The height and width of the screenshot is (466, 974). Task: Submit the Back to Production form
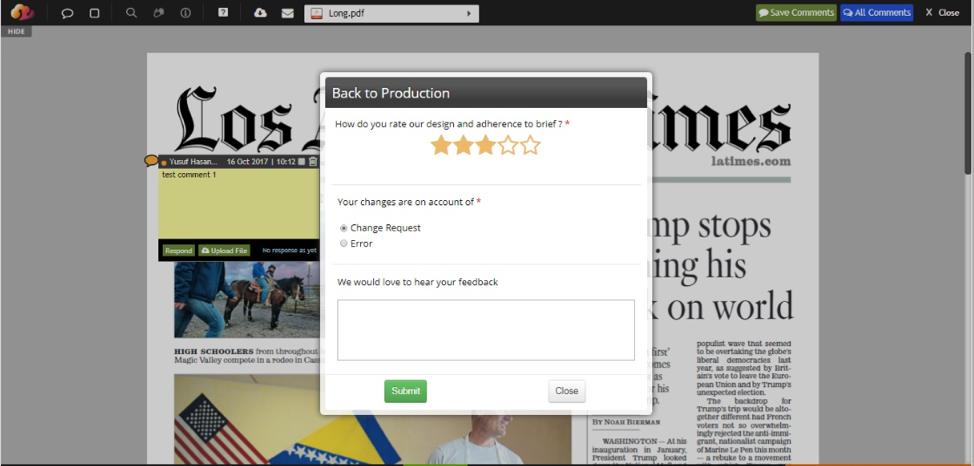406,391
